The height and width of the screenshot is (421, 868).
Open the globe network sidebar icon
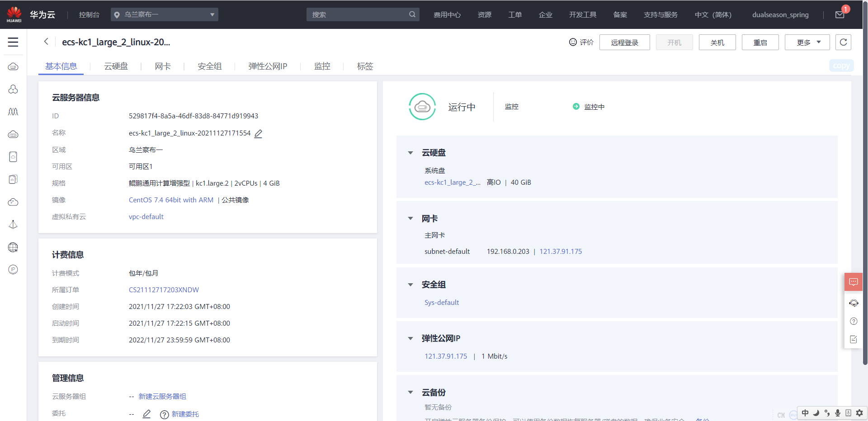point(13,247)
